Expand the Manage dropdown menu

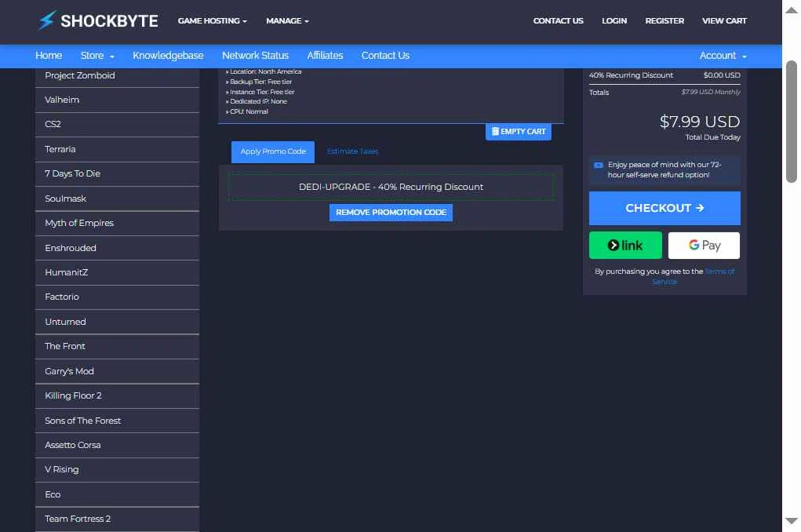tap(287, 21)
